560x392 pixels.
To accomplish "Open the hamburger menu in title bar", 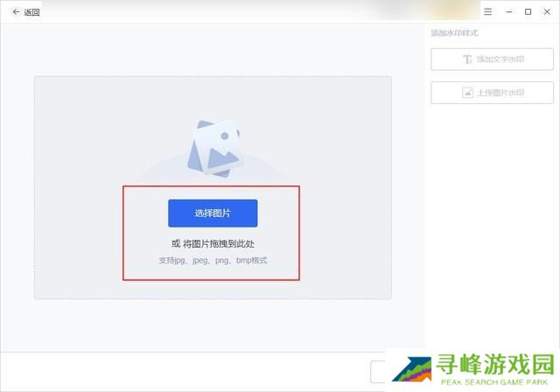I will [x=487, y=11].
